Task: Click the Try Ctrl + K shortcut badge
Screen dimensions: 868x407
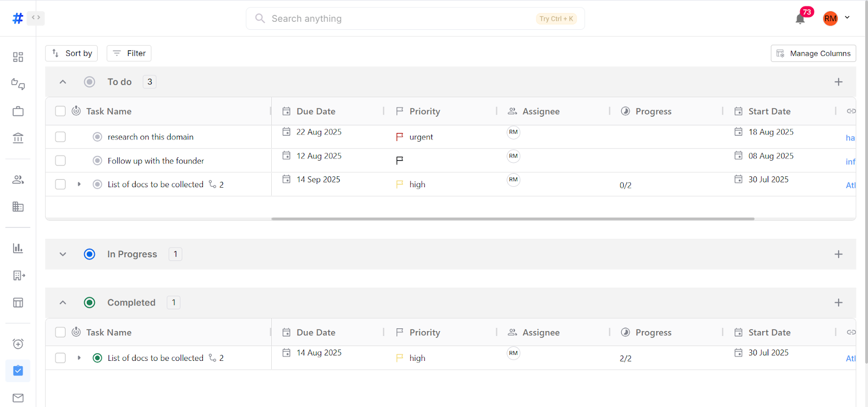Action: tap(556, 18)
